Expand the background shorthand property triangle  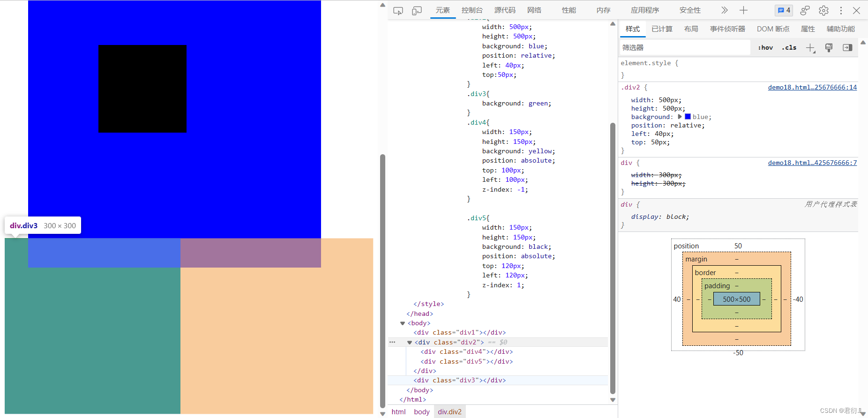[x=680, y=117]
